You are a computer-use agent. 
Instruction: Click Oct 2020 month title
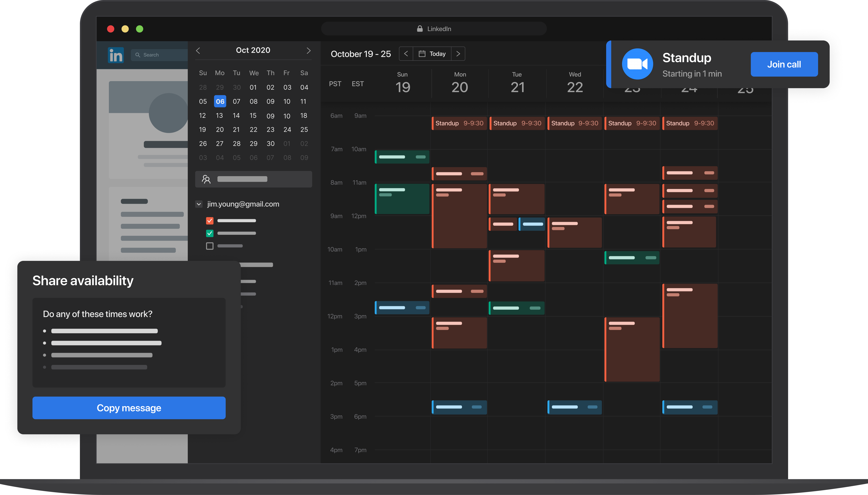coord(253,50)
